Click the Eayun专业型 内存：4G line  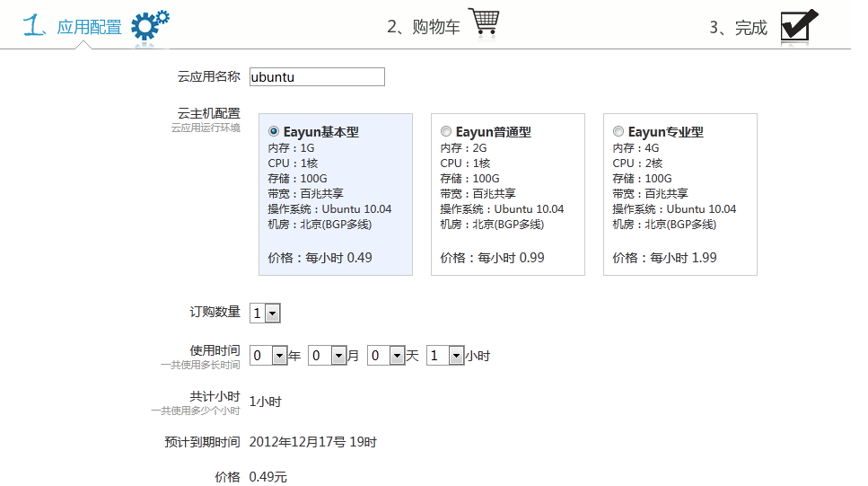coord(636,148)
